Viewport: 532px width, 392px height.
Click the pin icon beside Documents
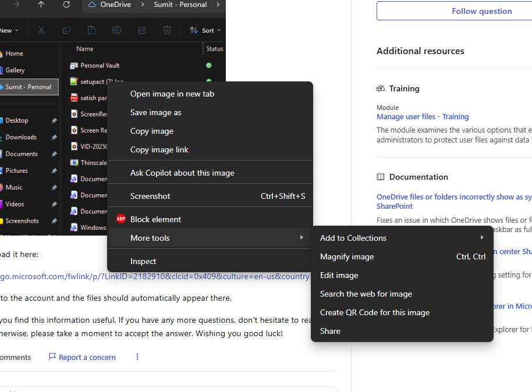(54, 154)
